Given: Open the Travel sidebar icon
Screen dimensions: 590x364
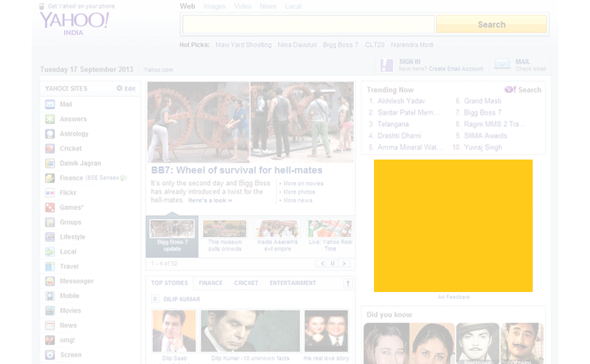Looking at the screenshot, I should point(50,266).
